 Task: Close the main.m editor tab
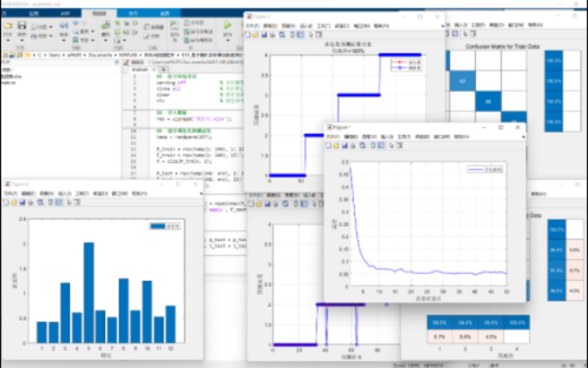click(x=154, y=70)
